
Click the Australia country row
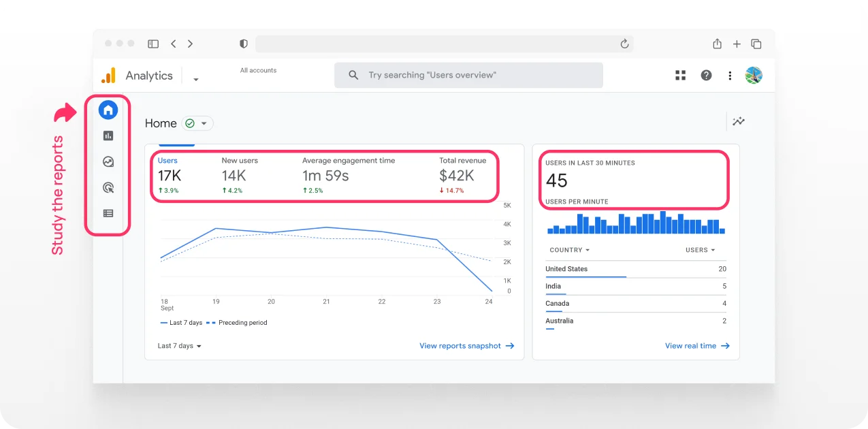pos(636,321)
